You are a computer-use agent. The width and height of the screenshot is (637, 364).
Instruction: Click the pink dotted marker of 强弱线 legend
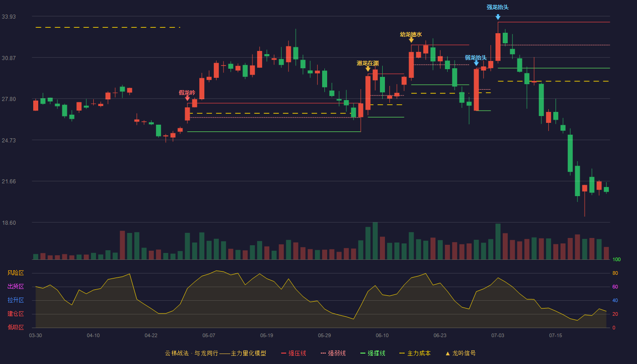pos(324,353)
